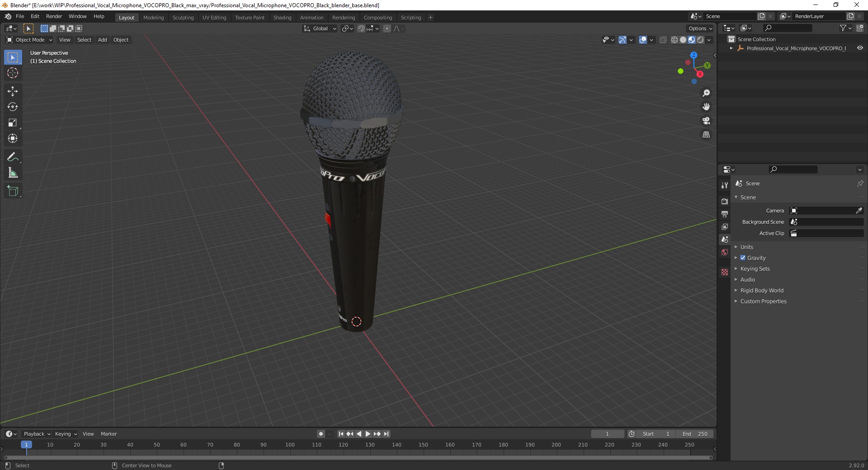
Task: Activate the Scale tool
Action: point(13,123)
